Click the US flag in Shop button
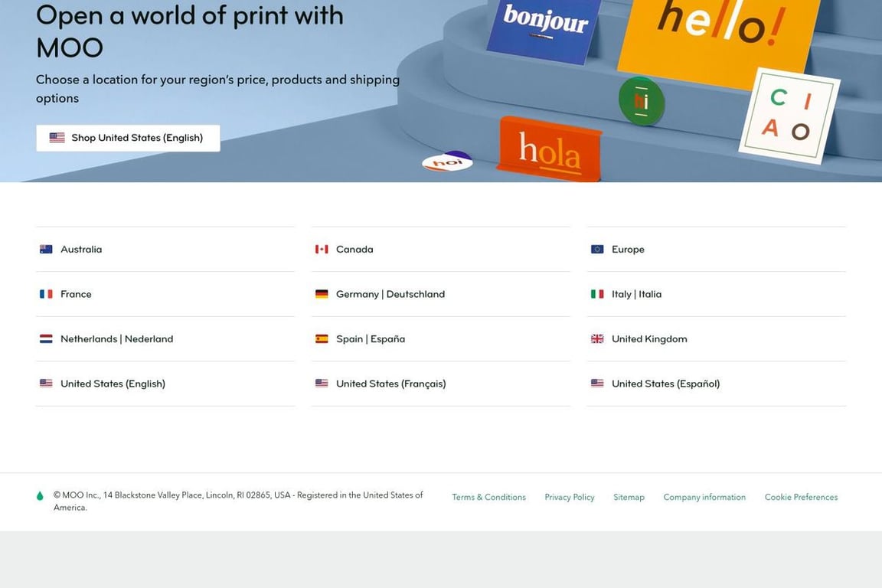The width and height of the screenshot is (882, 588). (57, 138)
